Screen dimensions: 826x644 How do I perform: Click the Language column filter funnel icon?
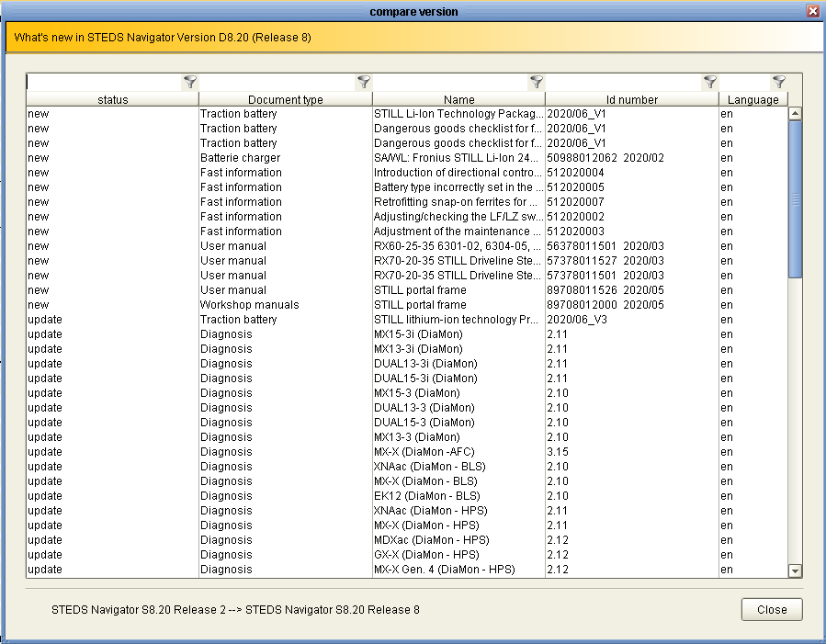click(x=779, y=82)
